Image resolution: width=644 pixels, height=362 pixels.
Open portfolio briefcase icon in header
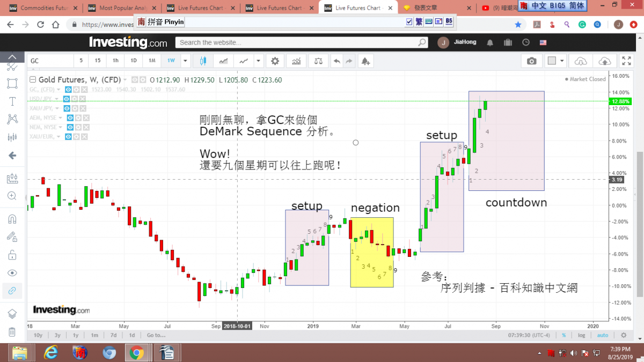508,42
